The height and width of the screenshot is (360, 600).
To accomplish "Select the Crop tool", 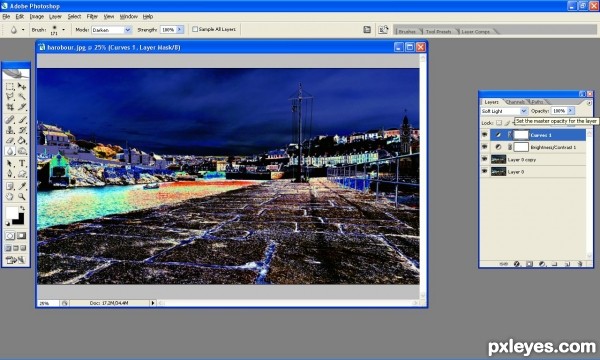I will click(x=10, y=107).
